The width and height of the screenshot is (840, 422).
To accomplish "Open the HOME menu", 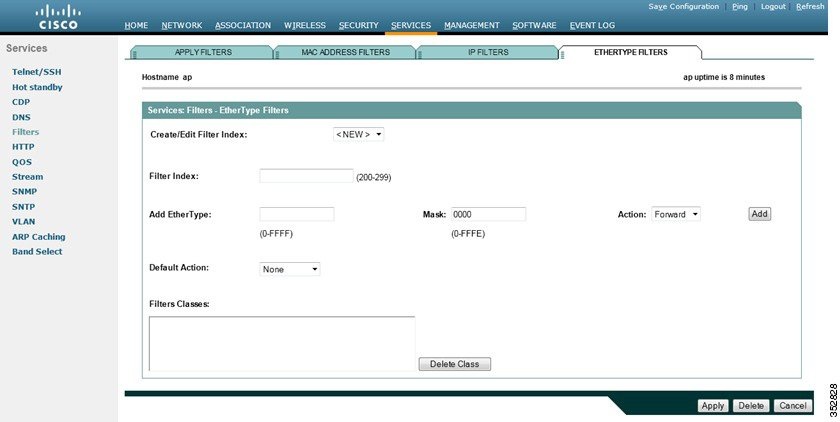I will click(136, 25).
